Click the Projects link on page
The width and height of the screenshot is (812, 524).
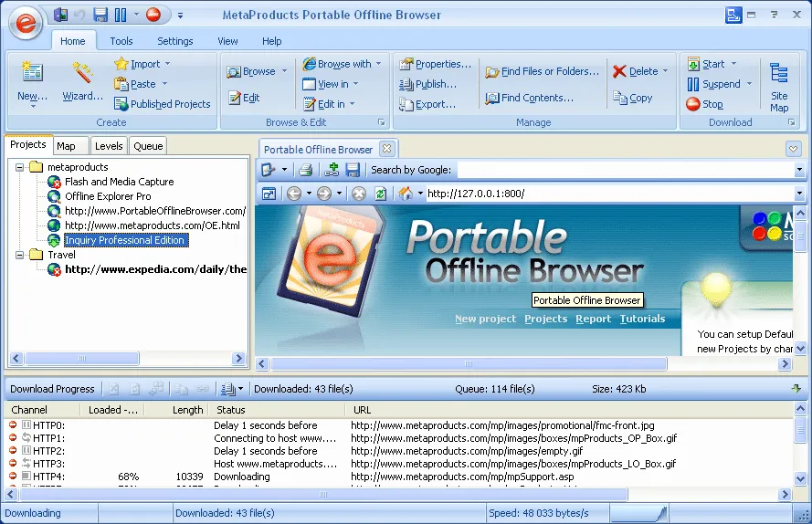(546, 319)
